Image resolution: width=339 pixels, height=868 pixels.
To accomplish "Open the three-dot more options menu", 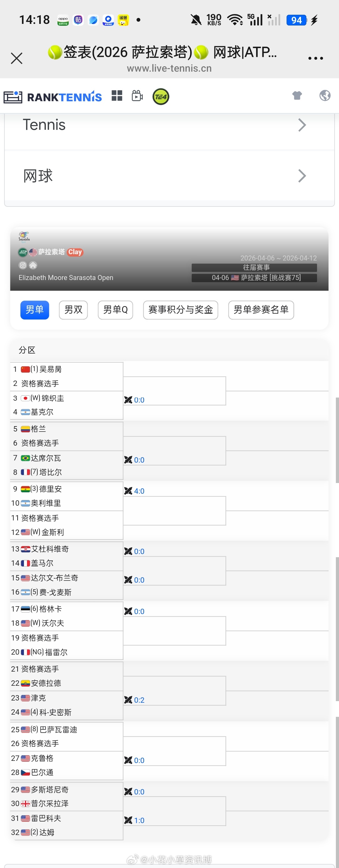I will (x=315, y=58).
